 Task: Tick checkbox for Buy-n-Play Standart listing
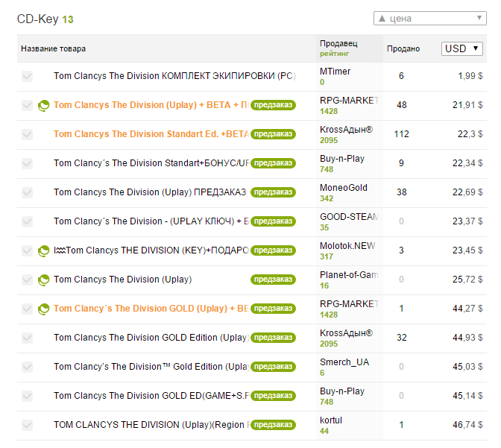[x=28, y=163]
